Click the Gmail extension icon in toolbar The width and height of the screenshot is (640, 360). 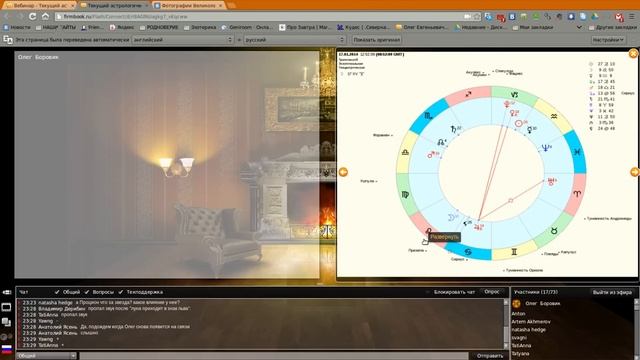(x=619, y=17)
